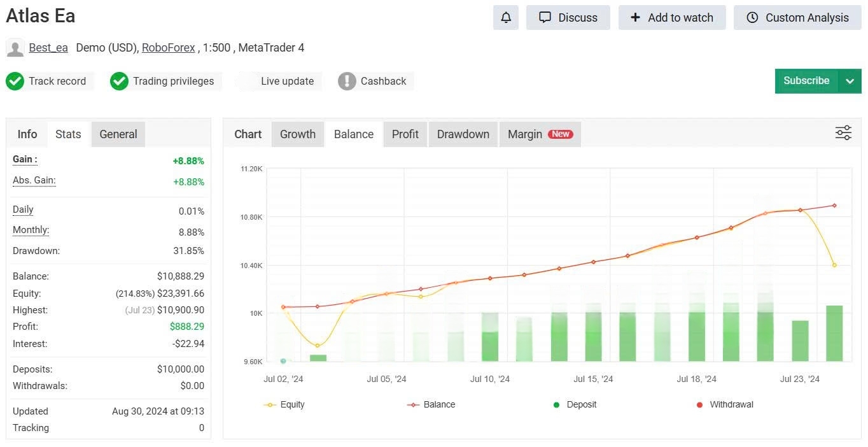
Task: Expand the Subscribe dropdown arrow
Action: 850,81
